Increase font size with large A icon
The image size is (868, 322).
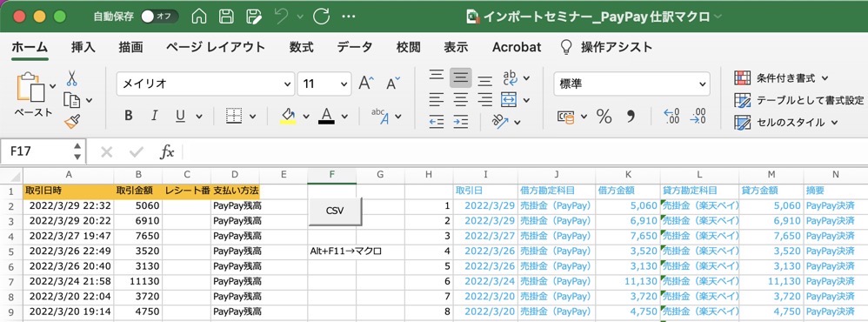[366, 84]
